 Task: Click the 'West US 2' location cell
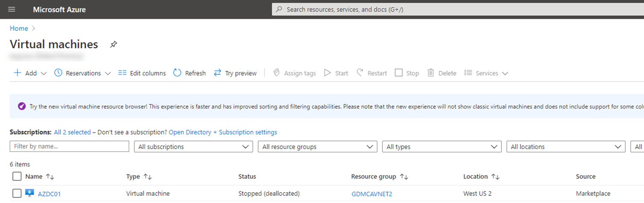477,194
